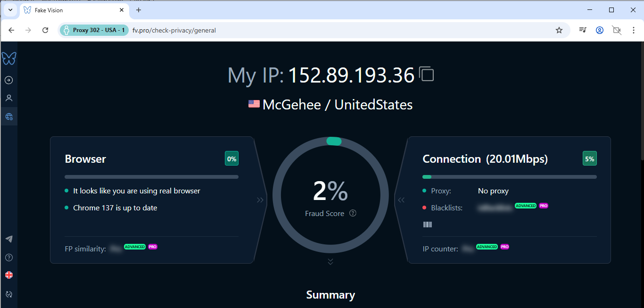Click PRO badge beside IP counter
This screenshot has width=644, height=308.
(x=505, y=247)
